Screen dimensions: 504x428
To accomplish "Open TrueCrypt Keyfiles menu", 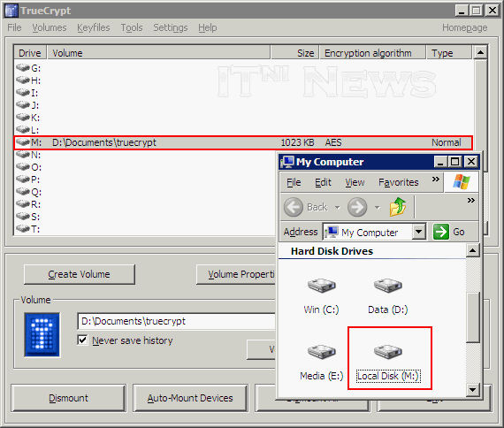I will click(94, 27).
